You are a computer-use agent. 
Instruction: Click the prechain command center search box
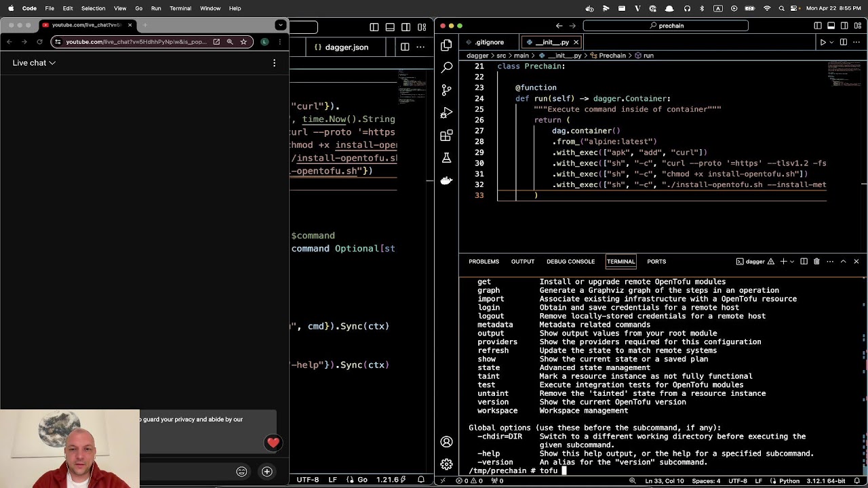click(665, 26)
